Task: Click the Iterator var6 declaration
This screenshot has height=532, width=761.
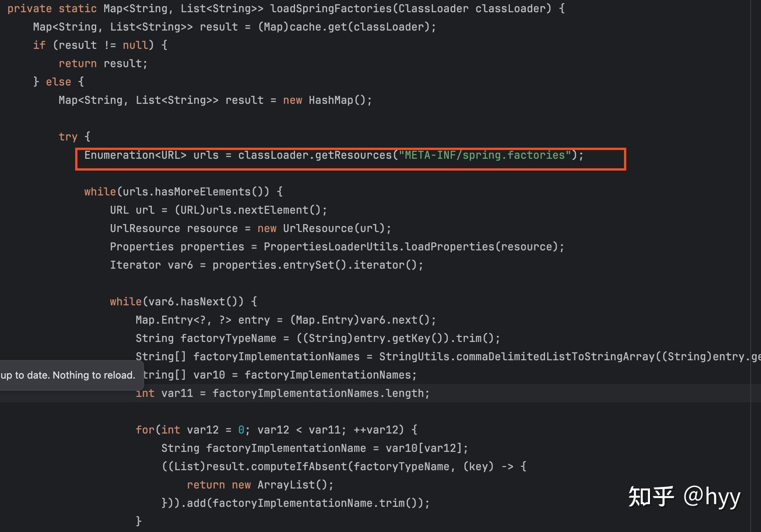Action: 153,264
